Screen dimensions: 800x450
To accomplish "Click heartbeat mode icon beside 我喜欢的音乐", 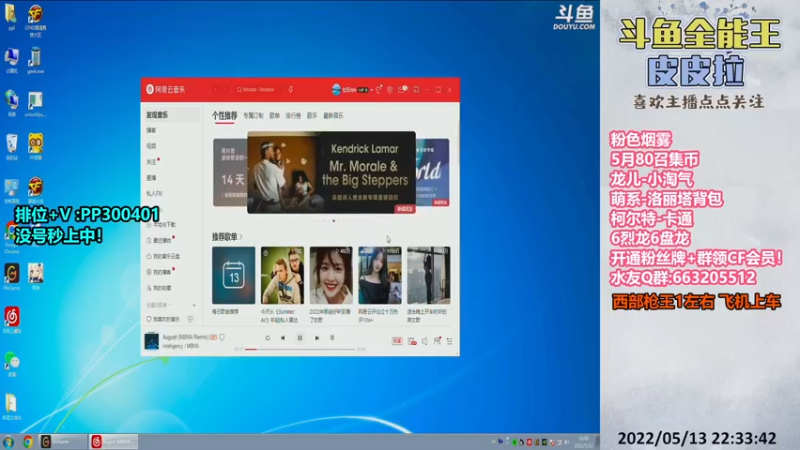I will click(x=190, y=319).
